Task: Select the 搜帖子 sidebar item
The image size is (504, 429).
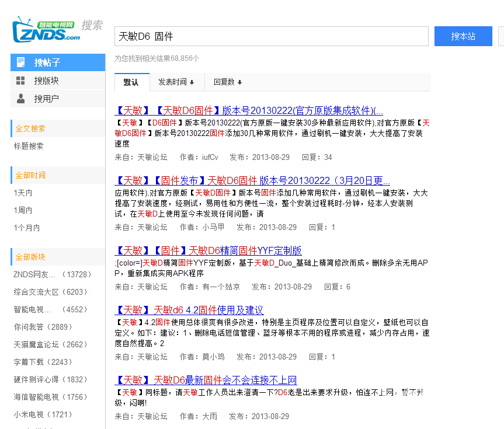Action: point(58,62)
